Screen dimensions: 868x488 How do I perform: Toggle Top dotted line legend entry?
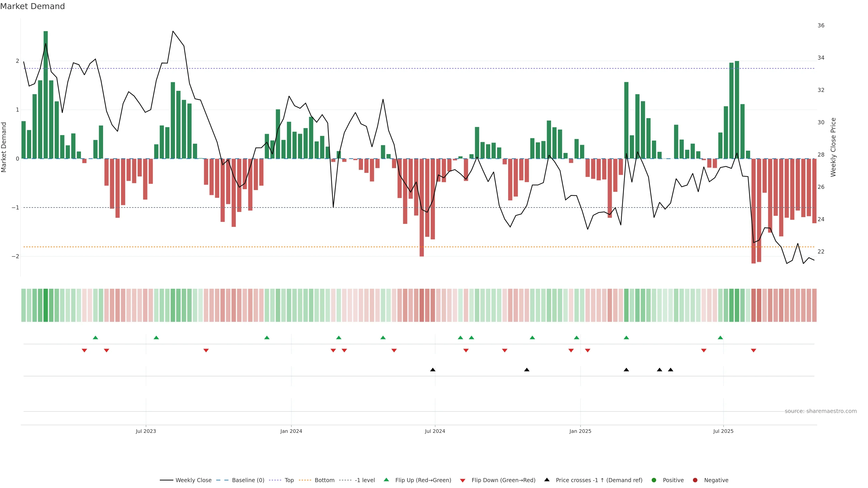[289, 480]
